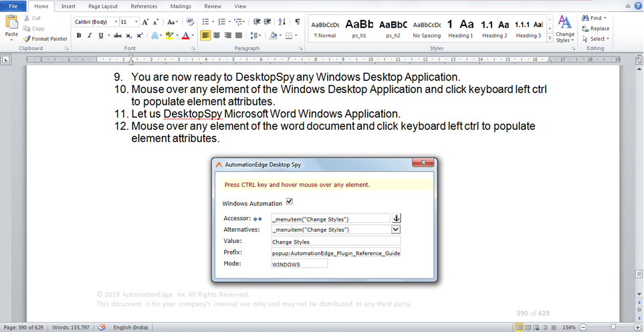Viewport: 644px width, 332px height.
Task: Click the Grow Font icon
Action: (145, 22)
